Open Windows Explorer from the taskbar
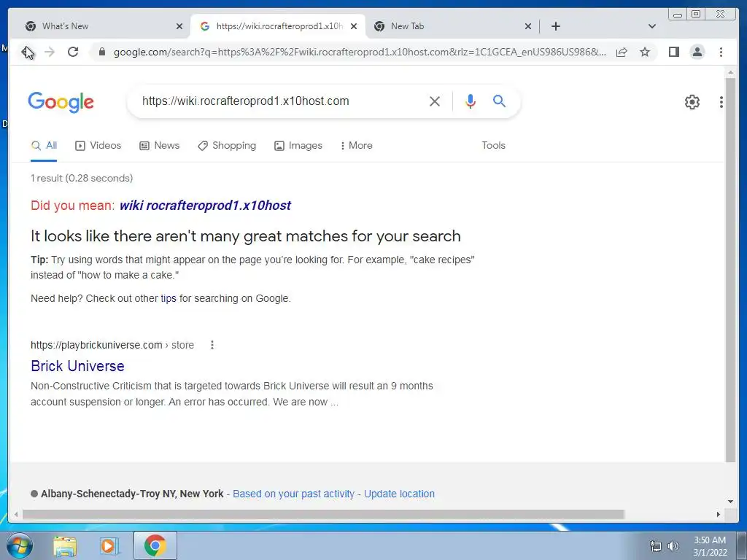 coord(65,545)
